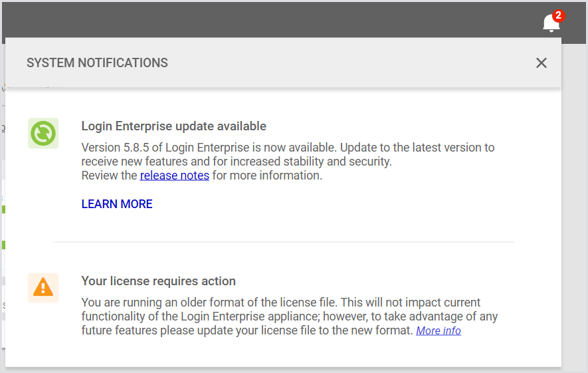Click the green update refresh icon

point(43,133)
